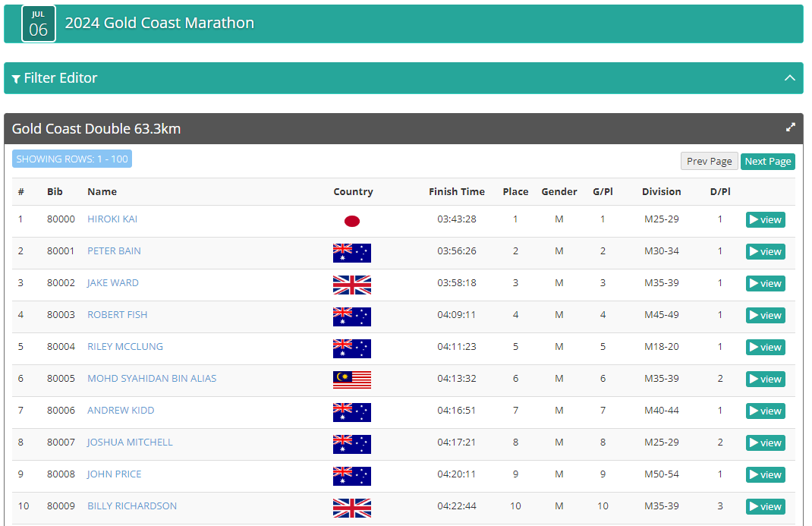The width and height of the screenshot is (812, 526).
Task: Click the D/Pl column header
Action: pos(720,191)
